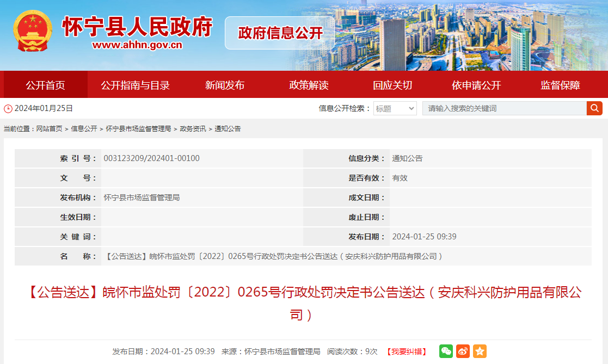
Task: Click the search keyword input field
Action: 504,108
